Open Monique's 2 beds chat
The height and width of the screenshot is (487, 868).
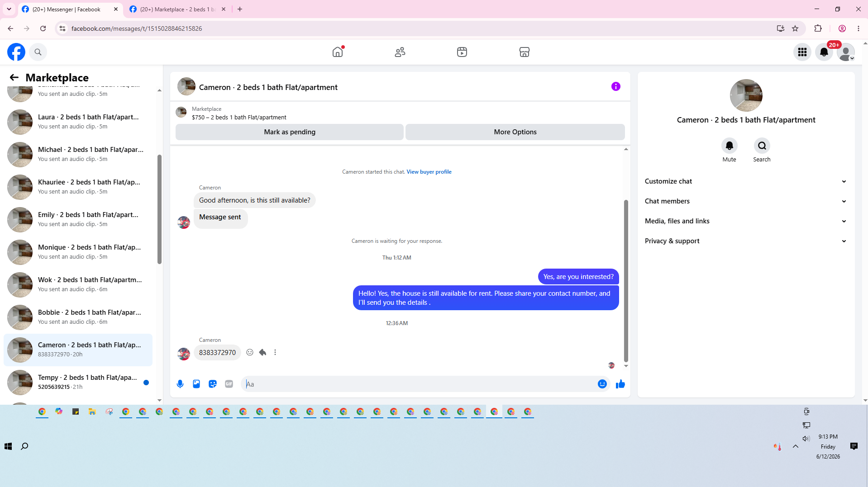point(78,252)
